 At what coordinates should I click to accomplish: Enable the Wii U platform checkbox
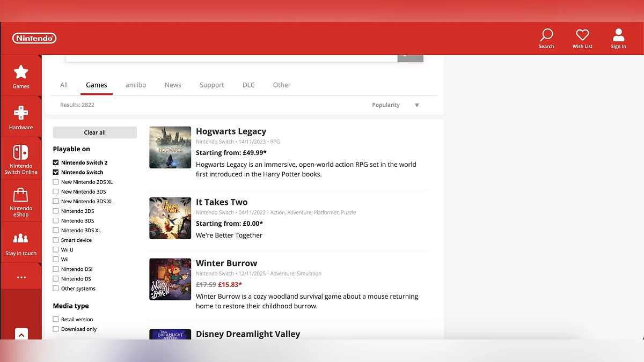coord(56,250)
